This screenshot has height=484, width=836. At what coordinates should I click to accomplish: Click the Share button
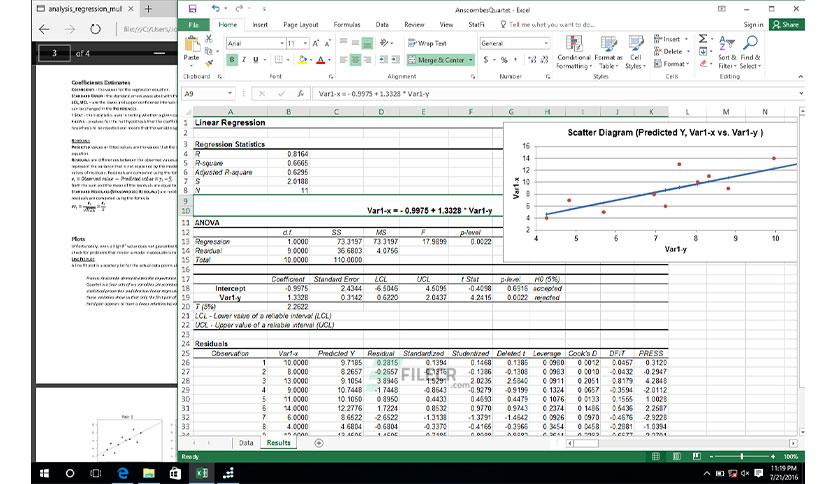click(x=787, y=25)
